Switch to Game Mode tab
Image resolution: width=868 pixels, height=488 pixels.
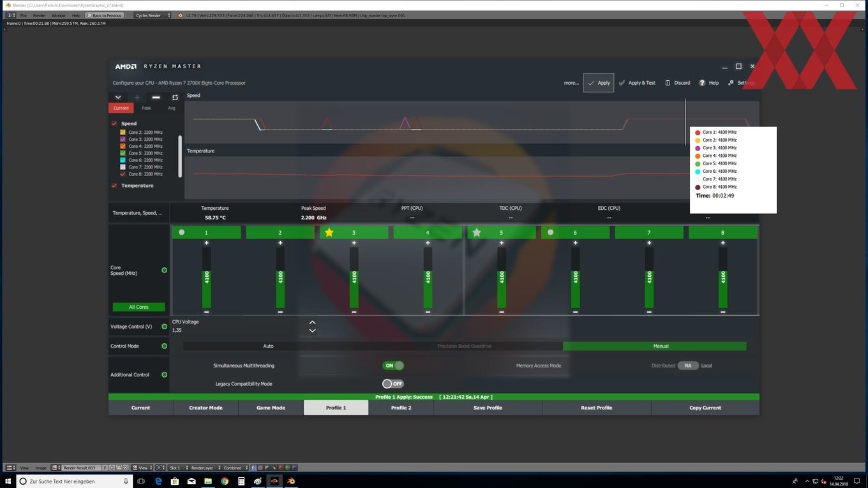(x=271, y=408)
